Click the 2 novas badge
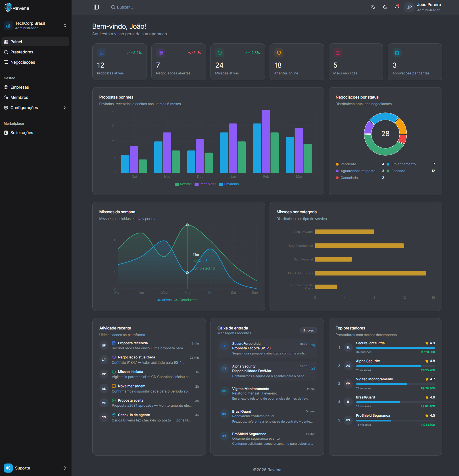459x476 pixels. point(308,330)
